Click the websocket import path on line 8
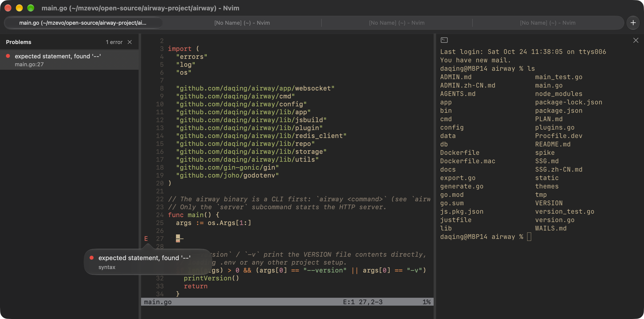 [255, 88]
